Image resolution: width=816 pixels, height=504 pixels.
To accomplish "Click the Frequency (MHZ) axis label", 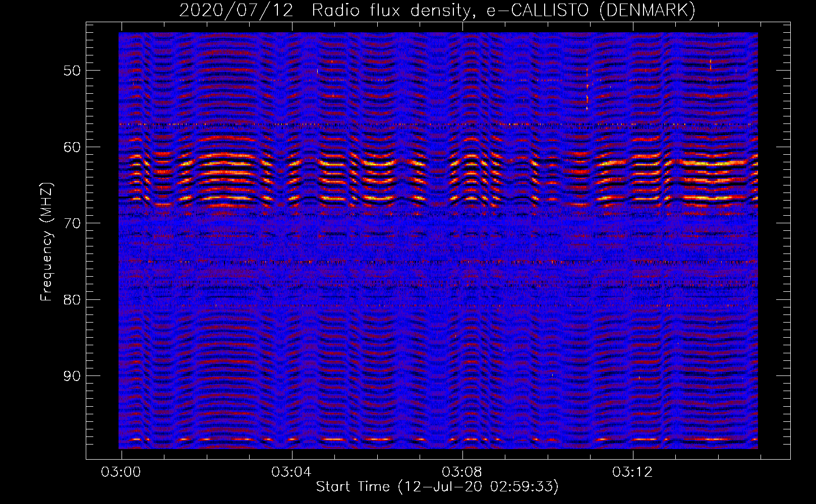I will click(x=46, y=242).
